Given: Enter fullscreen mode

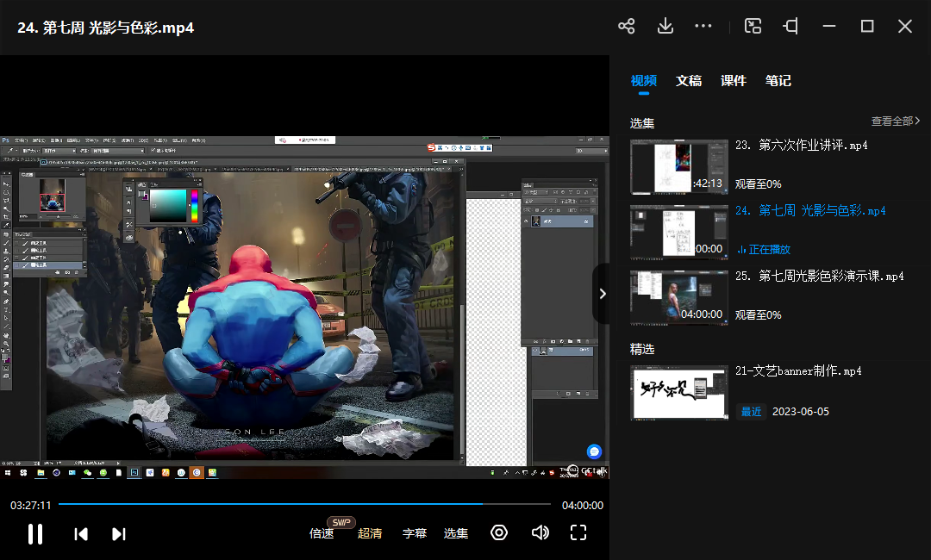Looking at the screenshot, I should point(578,532).
